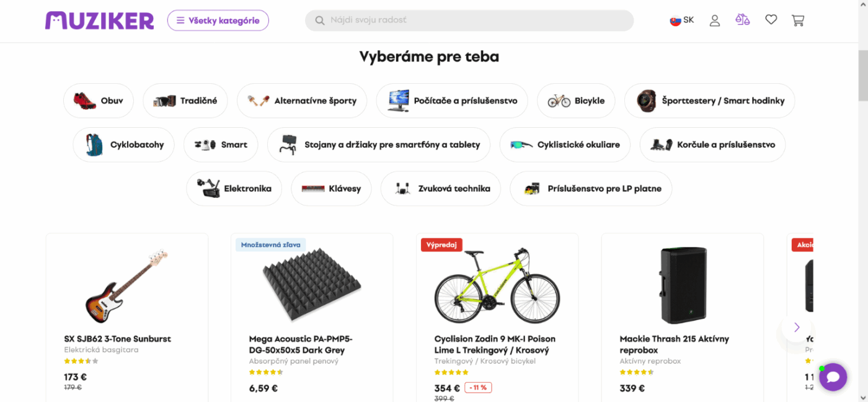Open the user account icon
Viewport: 868px width, 402px height.
[715, 20]
